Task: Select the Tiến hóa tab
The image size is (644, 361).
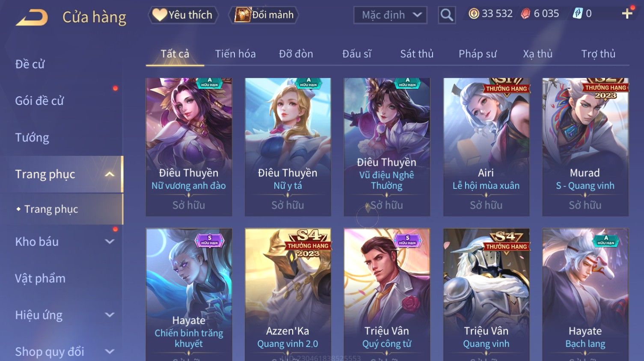Action: [235, 54]
